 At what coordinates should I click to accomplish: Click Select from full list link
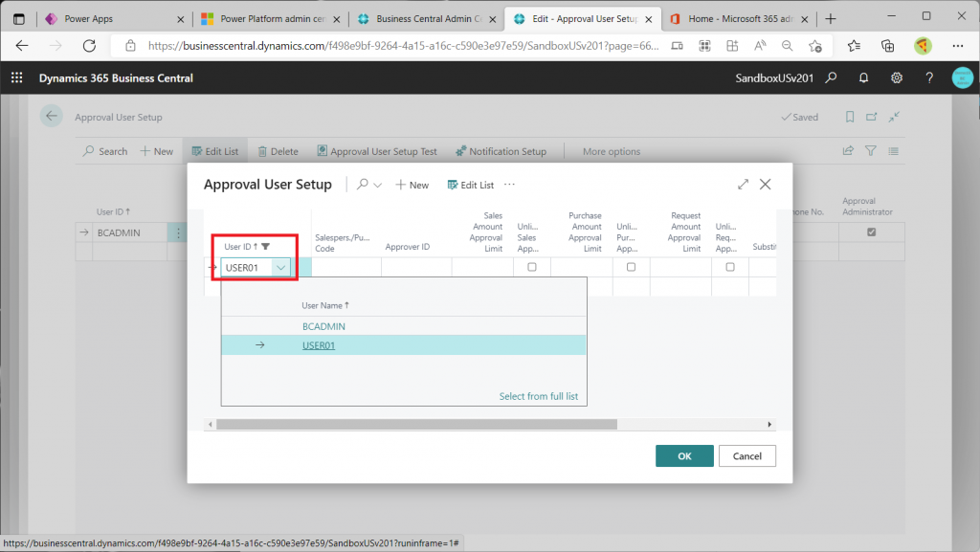(539, 396)
